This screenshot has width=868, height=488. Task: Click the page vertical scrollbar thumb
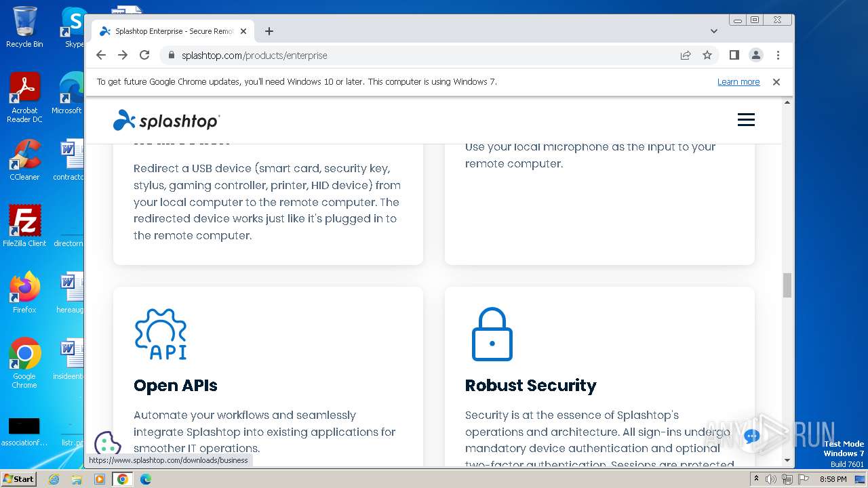tap(787, 285)
